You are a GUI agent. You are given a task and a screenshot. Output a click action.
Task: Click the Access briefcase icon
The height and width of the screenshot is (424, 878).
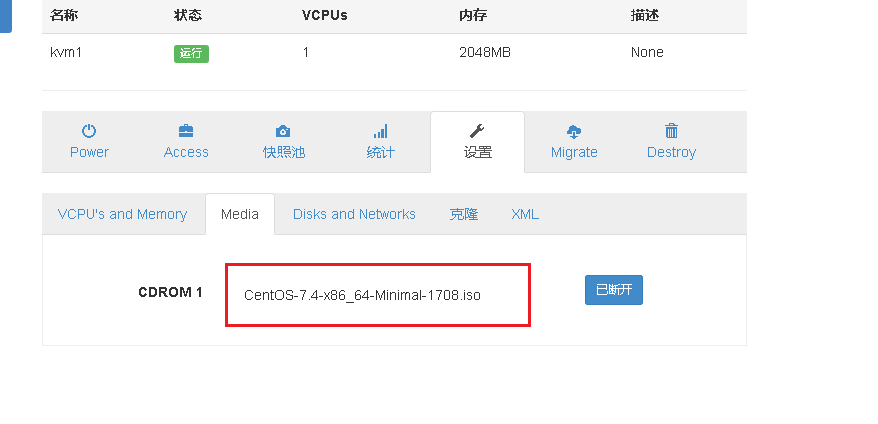tap(186, 131)
